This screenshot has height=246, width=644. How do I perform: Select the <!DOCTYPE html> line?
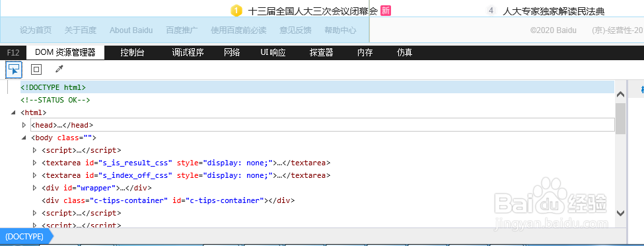(x=317, y=87)
